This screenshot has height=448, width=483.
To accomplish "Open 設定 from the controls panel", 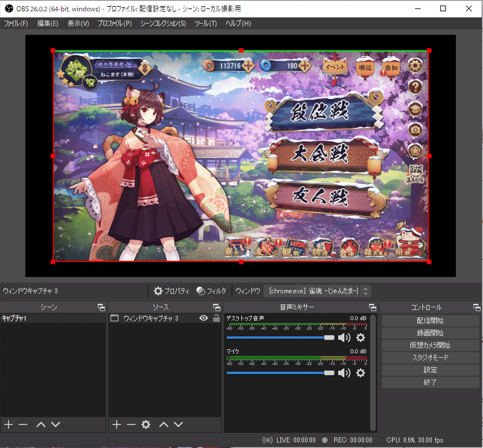I will (x=430, y=370).
